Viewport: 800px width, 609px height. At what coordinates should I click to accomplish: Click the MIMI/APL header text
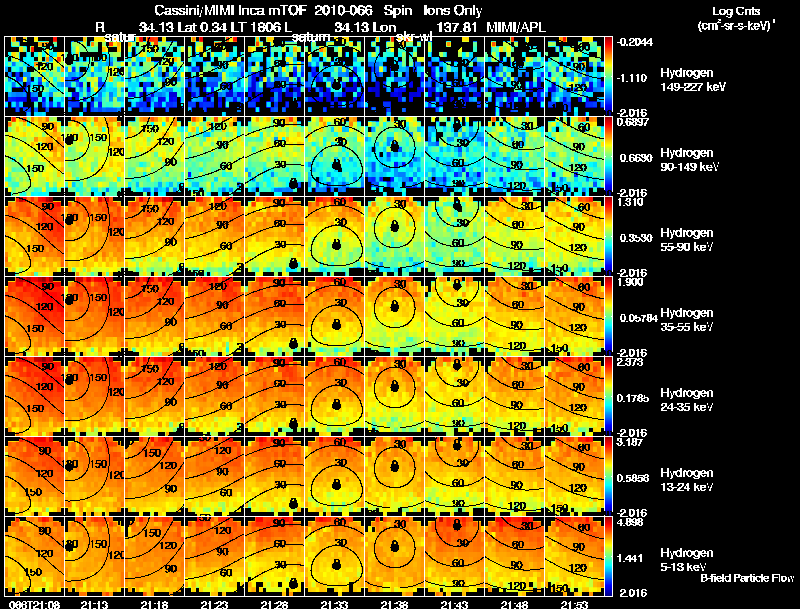(516, 27)
